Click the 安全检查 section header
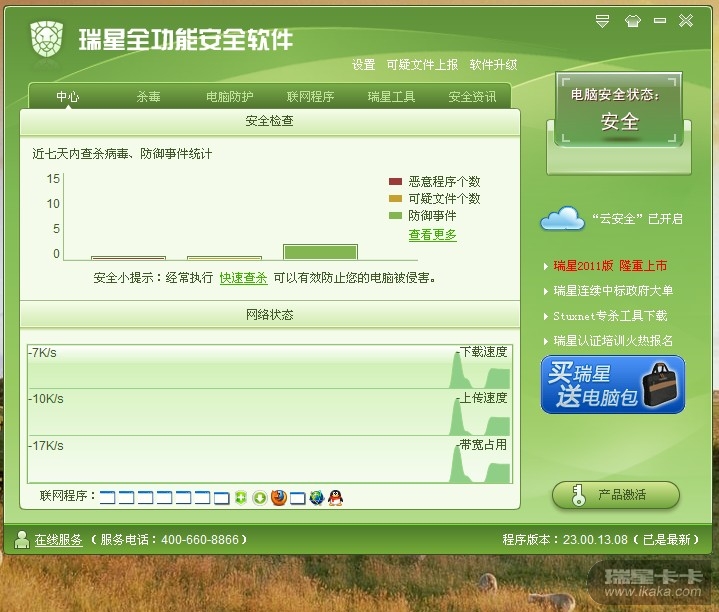 (270, 121)
